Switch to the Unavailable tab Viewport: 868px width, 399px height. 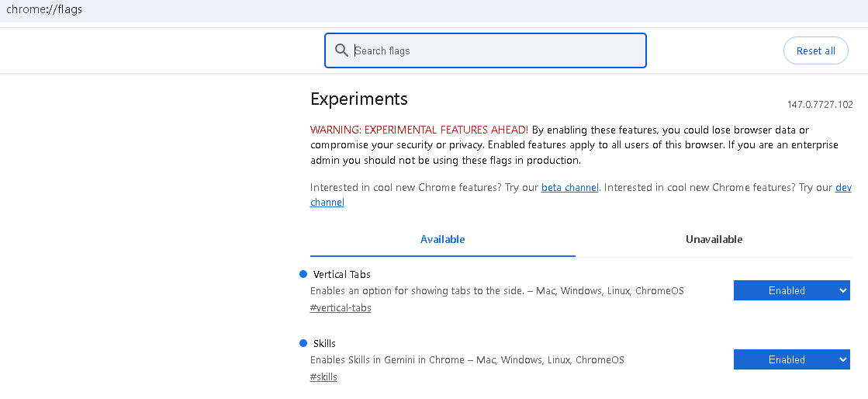pos(714,239)
